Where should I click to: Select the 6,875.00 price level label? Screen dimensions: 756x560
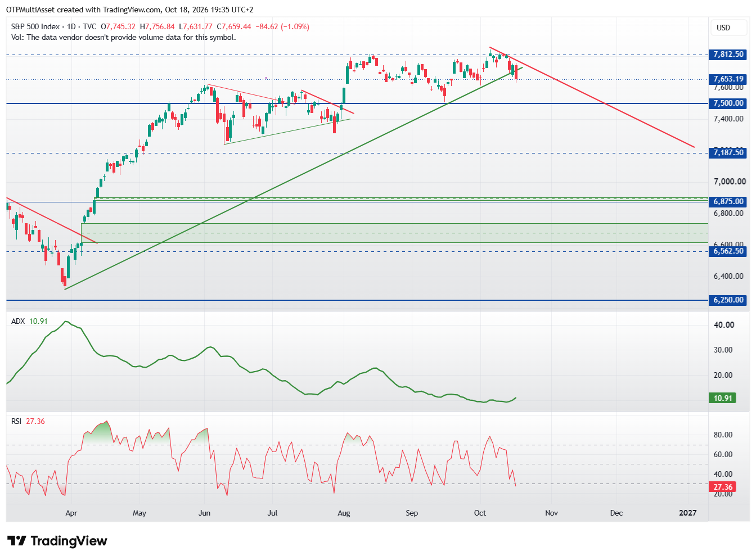(728, 201)
